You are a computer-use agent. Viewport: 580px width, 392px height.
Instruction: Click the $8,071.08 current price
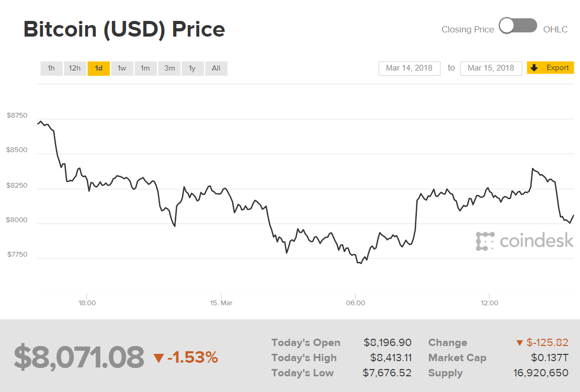click(78, 358)
